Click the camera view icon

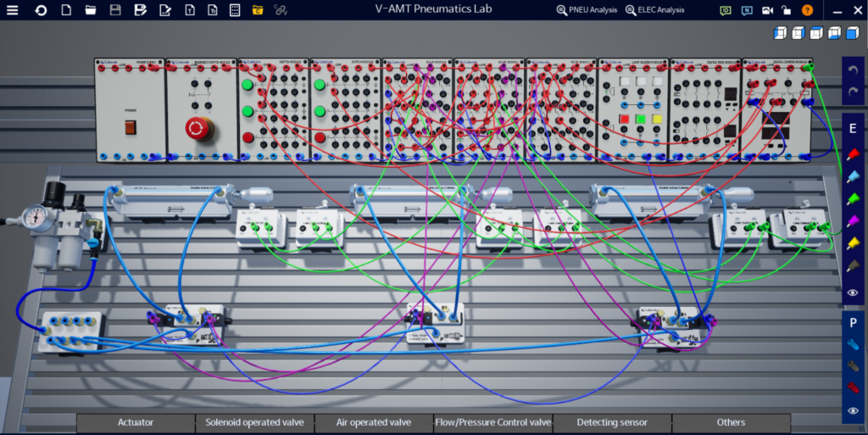pyautogui.click(x=767, y=10)
